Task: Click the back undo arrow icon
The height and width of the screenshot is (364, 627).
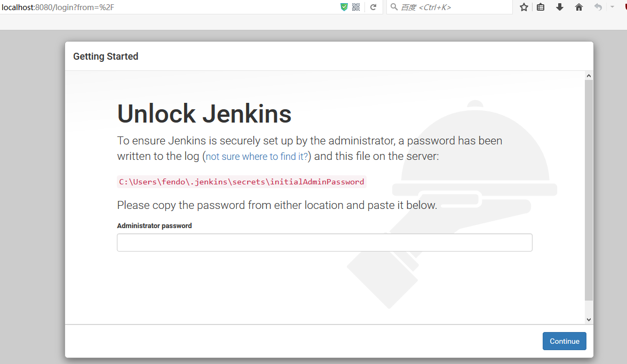Action: 598,7
